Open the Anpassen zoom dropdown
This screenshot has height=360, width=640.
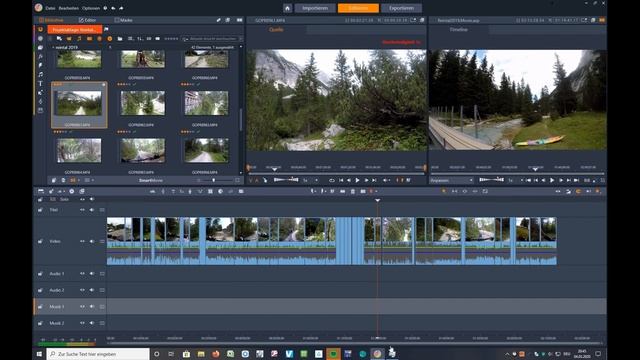[452, 180]
